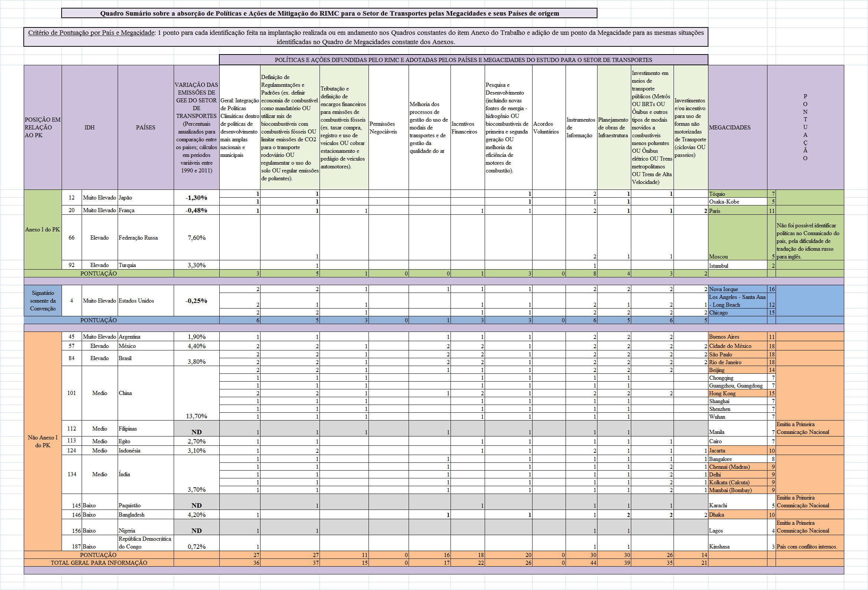This screenshot has width=868, height=590.
Task: Click the 'Critério de Pontuação por País e Megacidade' cell
Action: click(366, 37)
